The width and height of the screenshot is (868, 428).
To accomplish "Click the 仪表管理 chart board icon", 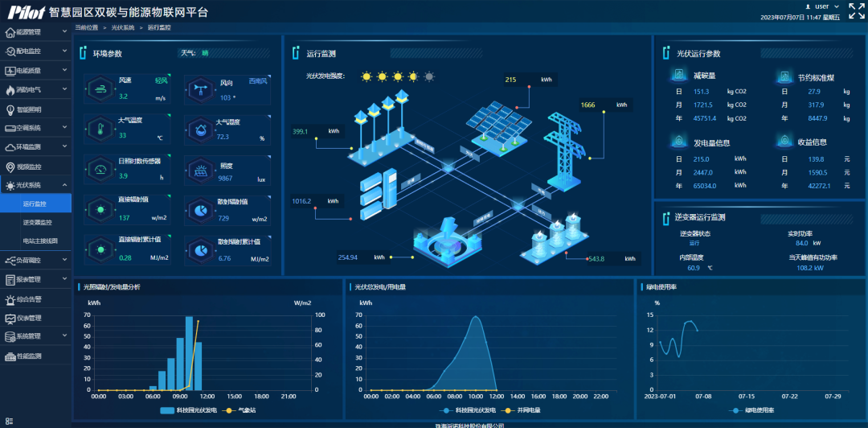I will coord(10,319).
